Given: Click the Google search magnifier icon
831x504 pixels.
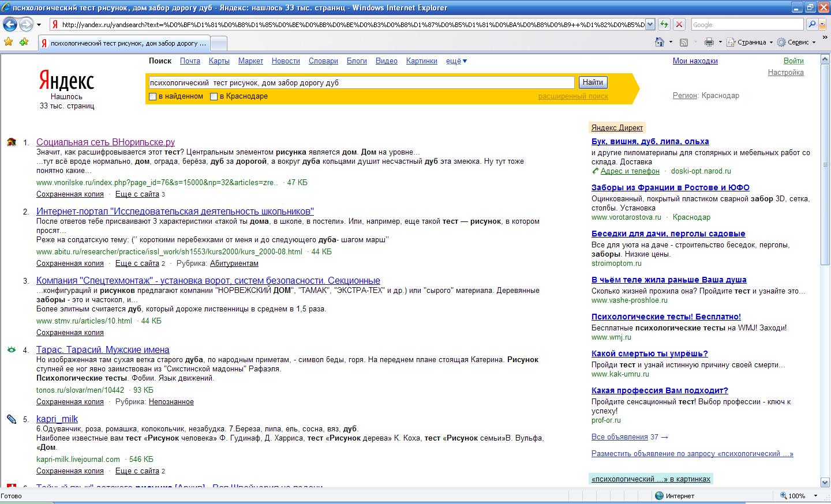Looking at the screenshot, I should tap(811, 24).
